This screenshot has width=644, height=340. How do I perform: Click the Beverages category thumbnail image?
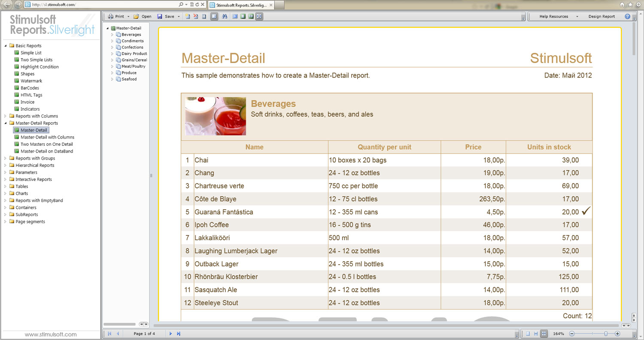point(216,116)
